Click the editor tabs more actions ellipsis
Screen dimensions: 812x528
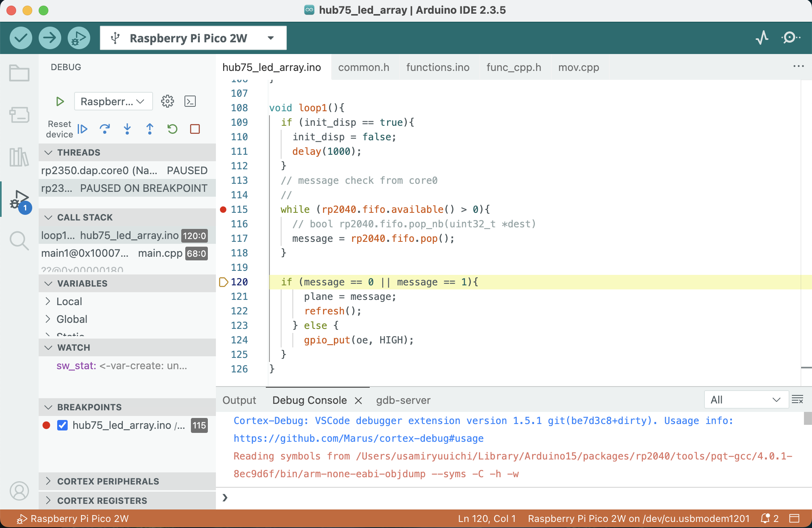pos(798,67)
